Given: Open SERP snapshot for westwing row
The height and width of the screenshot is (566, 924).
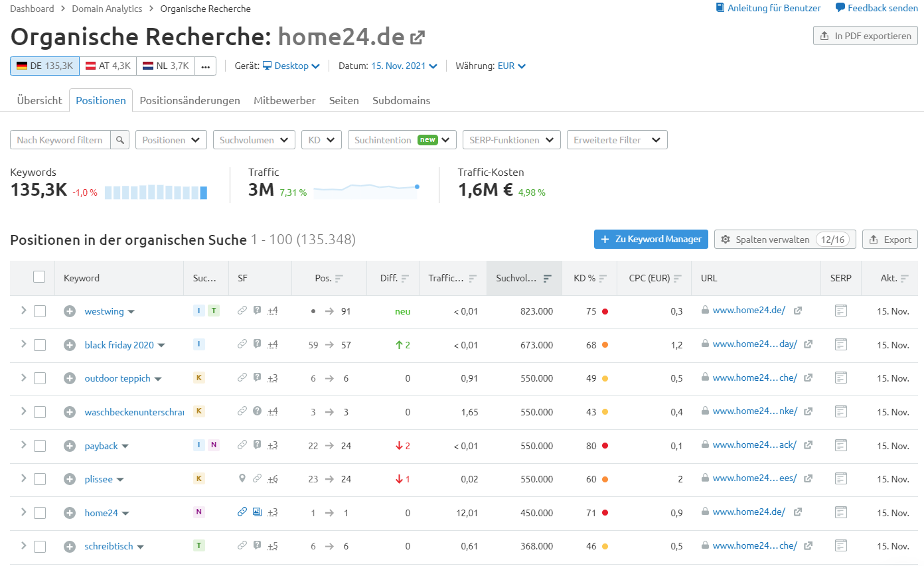Looking at the screenshot, I should [x=841, y=311].
